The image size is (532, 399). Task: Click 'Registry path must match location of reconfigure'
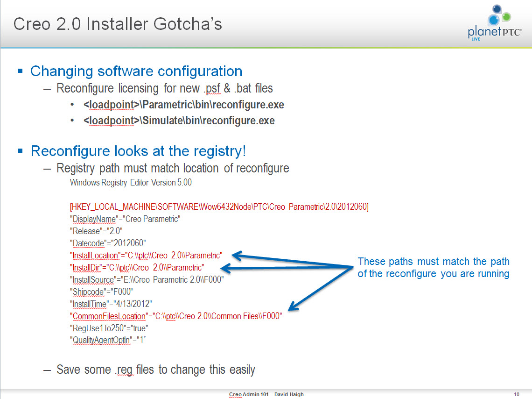click(173, 168)
